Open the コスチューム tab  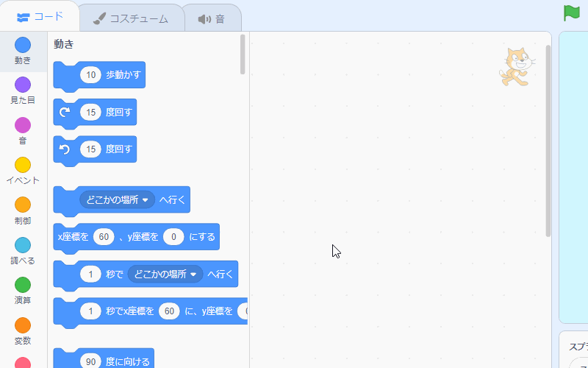click(131, 19)
